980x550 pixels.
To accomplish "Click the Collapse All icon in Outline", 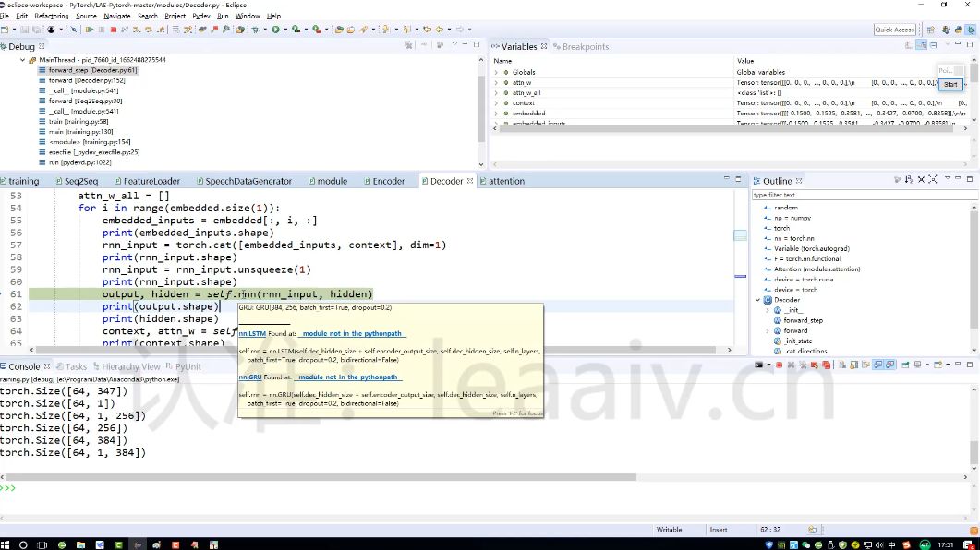I will tap(921, 180).
